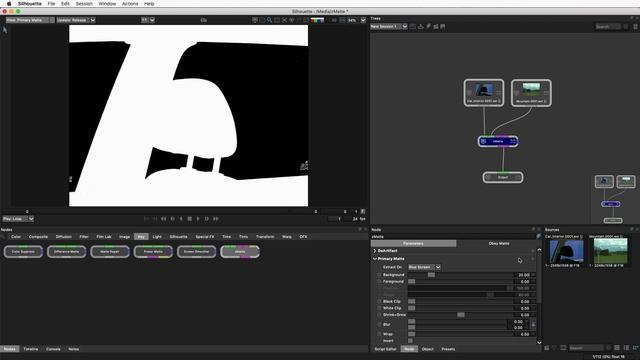
Task: Select the Parameters tab in Node panel
Action: tap(413, 244)
